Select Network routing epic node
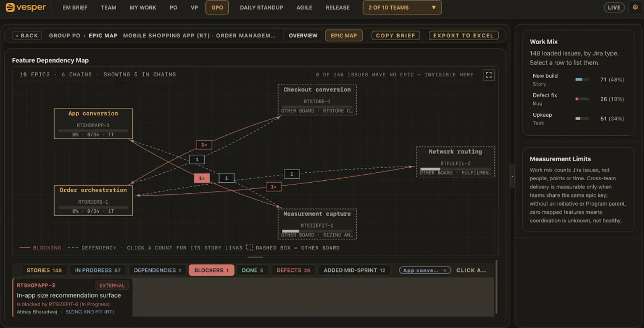This screenshot has height=328, width=644. coord(455,162)
